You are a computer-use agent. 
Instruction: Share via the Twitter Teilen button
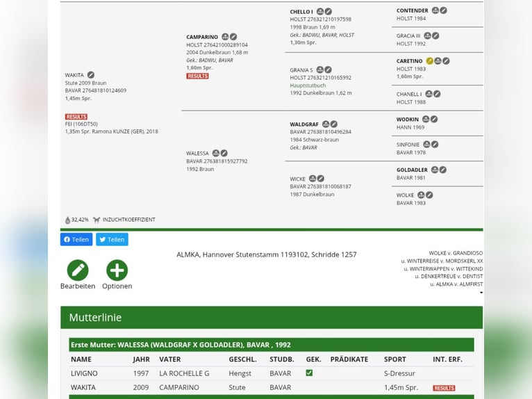(x=112, y=239)
